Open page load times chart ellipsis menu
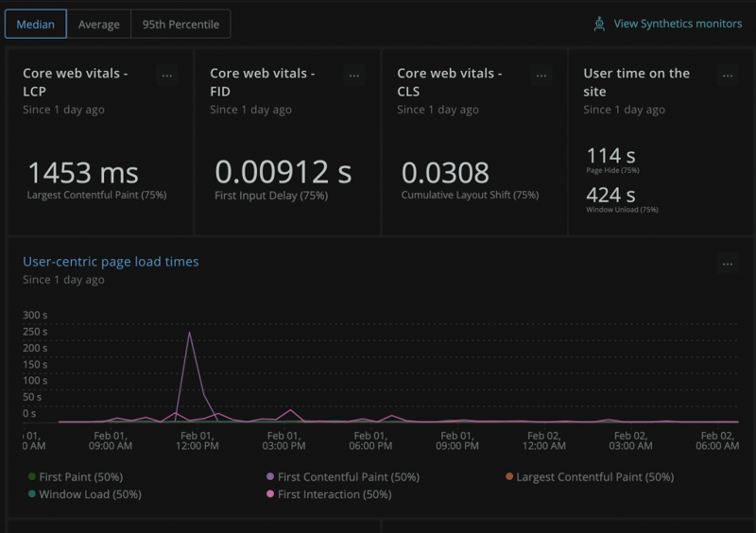The height and width of the screenshot is (533, 756). click(x=727, y=265)
